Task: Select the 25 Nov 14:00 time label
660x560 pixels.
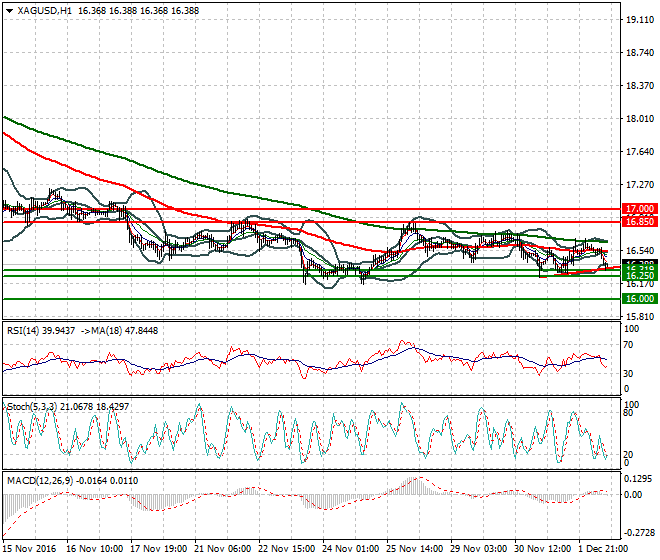Action: [415, 549]
